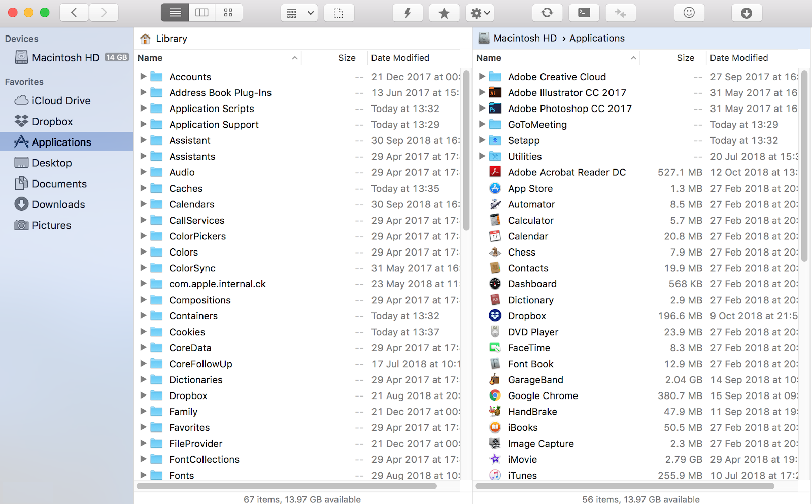Screen dimensions: 812x504
Task: Switch to icon grid view mode
Action: pyautogui.click(x=228, y=13)
